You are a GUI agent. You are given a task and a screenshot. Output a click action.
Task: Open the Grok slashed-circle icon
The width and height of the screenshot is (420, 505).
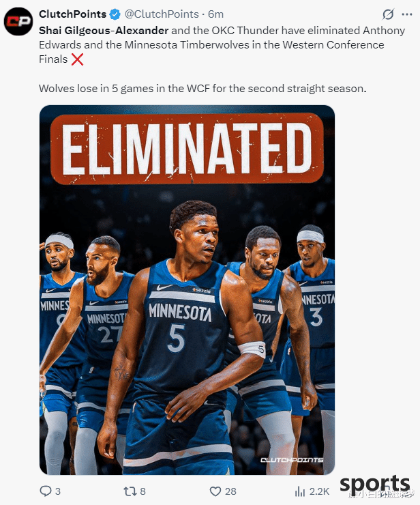click(389, 14)
